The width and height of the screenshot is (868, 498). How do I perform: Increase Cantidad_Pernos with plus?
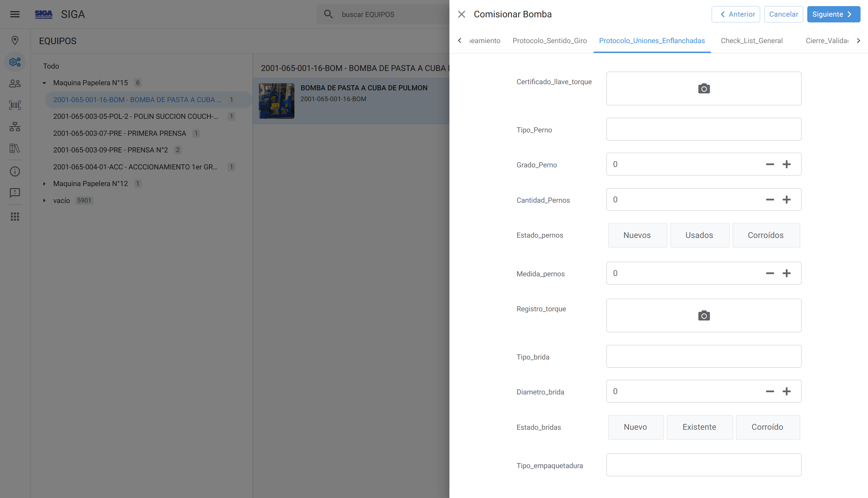coord(786,199)
